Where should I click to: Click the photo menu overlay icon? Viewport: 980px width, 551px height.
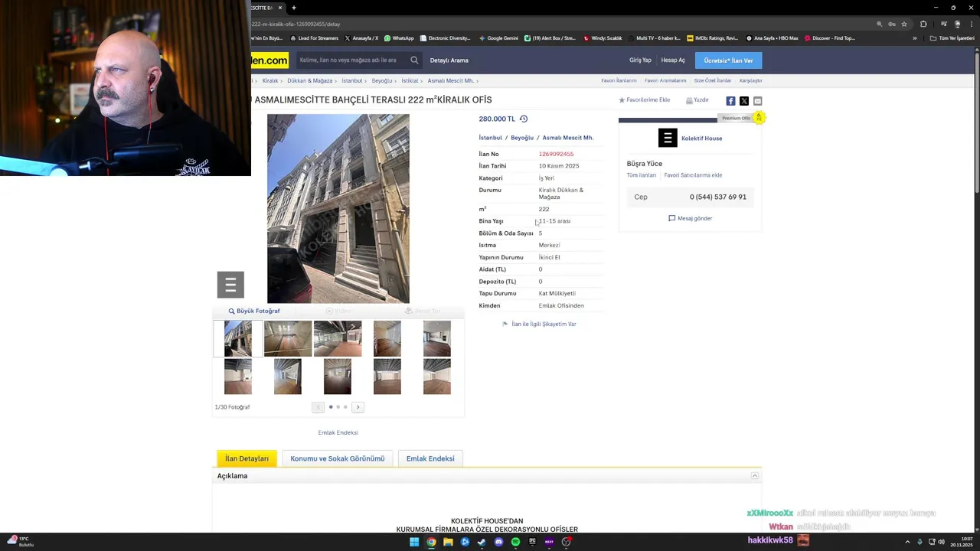230,285
